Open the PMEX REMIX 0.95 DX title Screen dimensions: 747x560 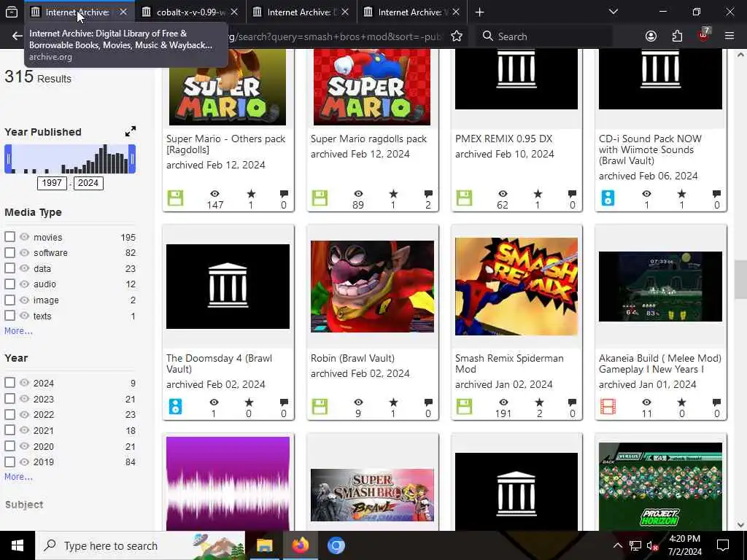point(503,139)
